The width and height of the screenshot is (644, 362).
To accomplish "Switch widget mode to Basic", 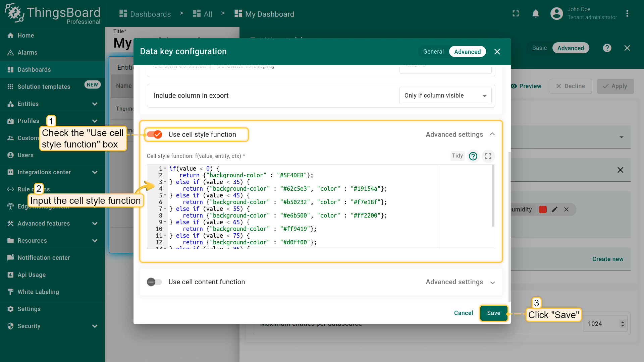I will (x=539, y=48).
